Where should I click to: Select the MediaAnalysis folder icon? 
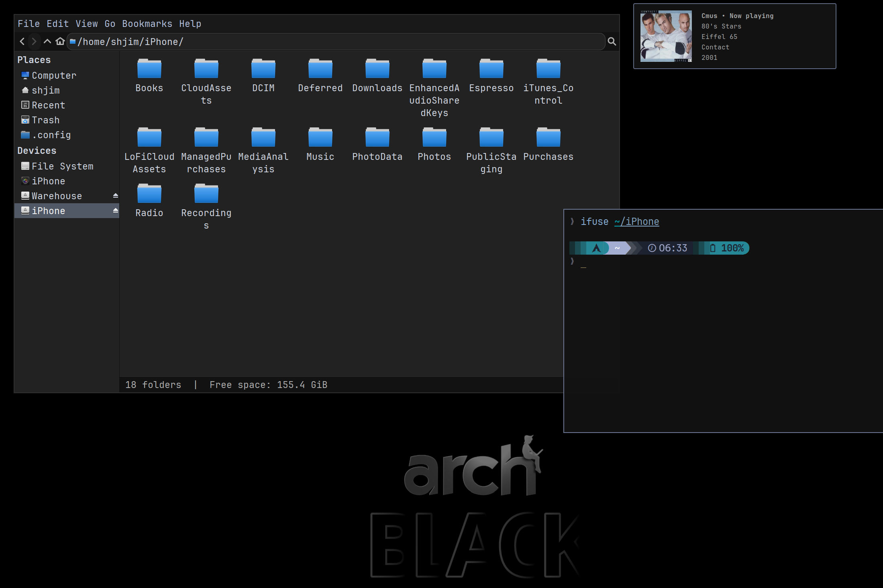tap(263, 137)
